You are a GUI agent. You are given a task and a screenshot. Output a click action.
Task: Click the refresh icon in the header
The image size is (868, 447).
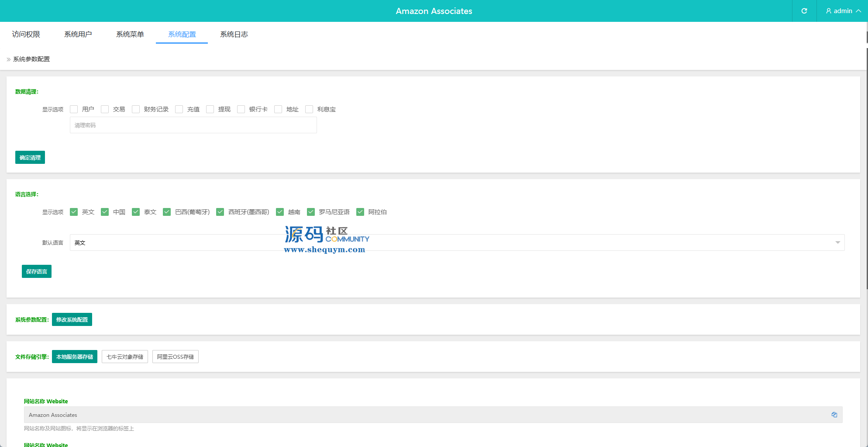(804, 11)
